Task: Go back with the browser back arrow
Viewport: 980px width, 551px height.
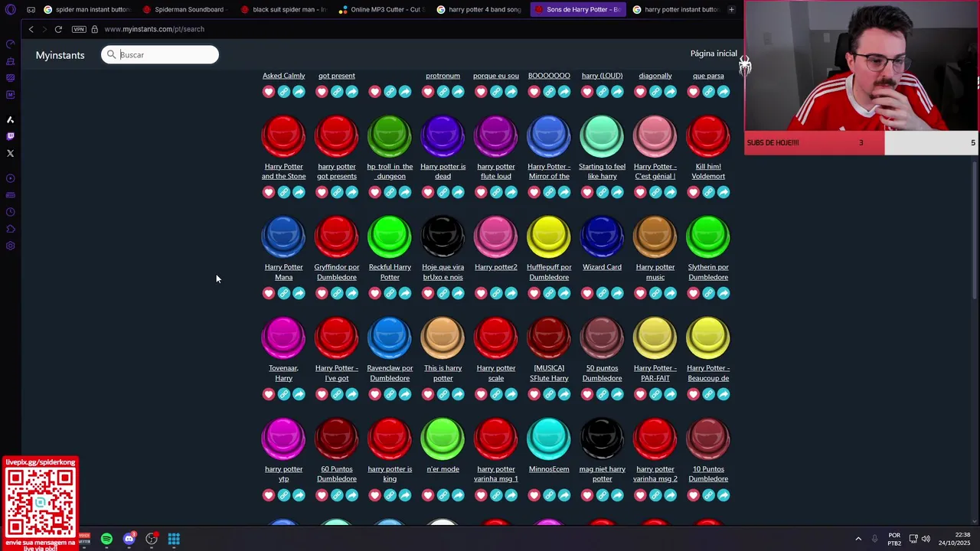Action: (x=31, y=29)
